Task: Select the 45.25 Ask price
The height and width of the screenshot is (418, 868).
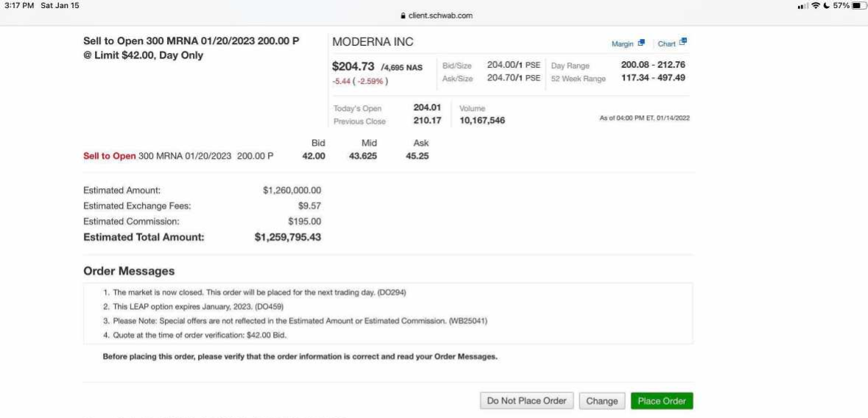Action: tap(417, 156)
